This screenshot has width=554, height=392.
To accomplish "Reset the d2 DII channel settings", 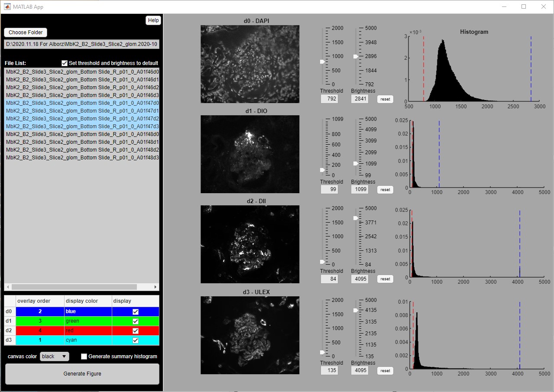I will 385,279.
